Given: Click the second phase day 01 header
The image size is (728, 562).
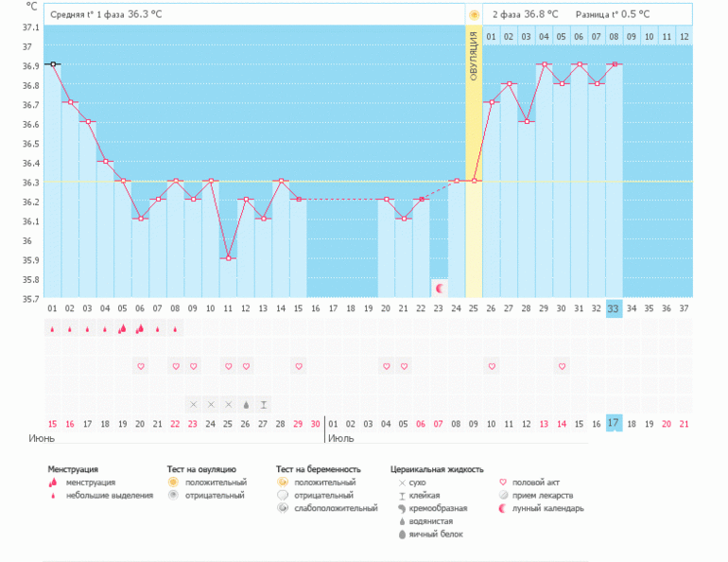Looking at the screenshot, I should pos(492,37).
